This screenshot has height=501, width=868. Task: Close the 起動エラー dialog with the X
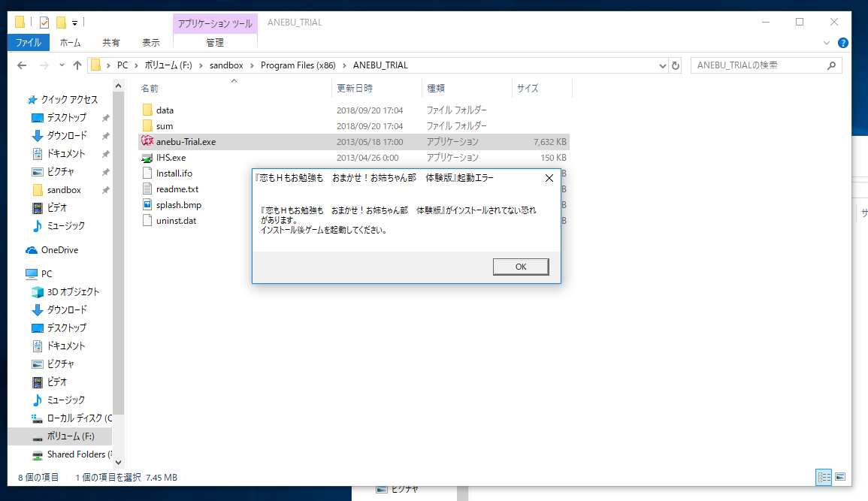coord(549,178)
